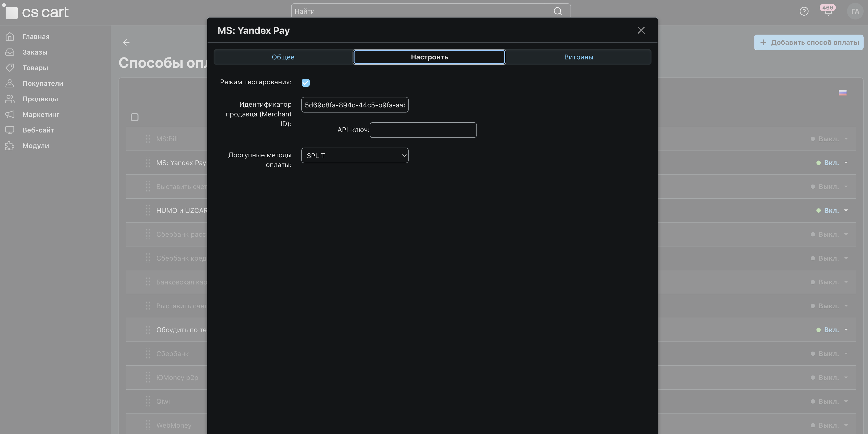Open notifications bell with 466 badge
The image size is (868, 434).
[x=828, y=11]
